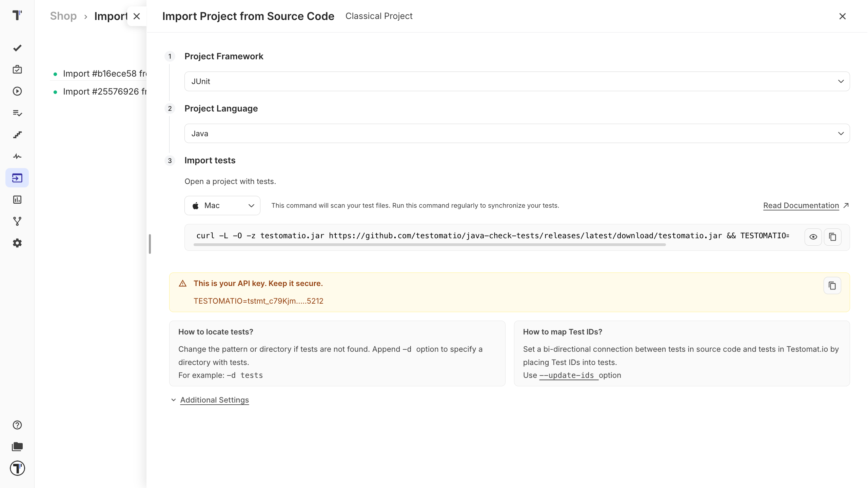Click the Classical Project label

click(379, 16)
